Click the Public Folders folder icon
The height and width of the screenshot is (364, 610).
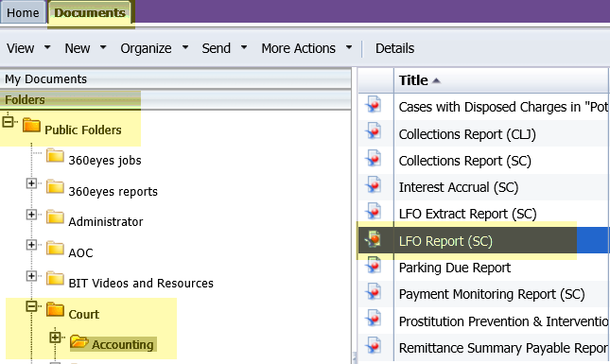click(31, 126)
